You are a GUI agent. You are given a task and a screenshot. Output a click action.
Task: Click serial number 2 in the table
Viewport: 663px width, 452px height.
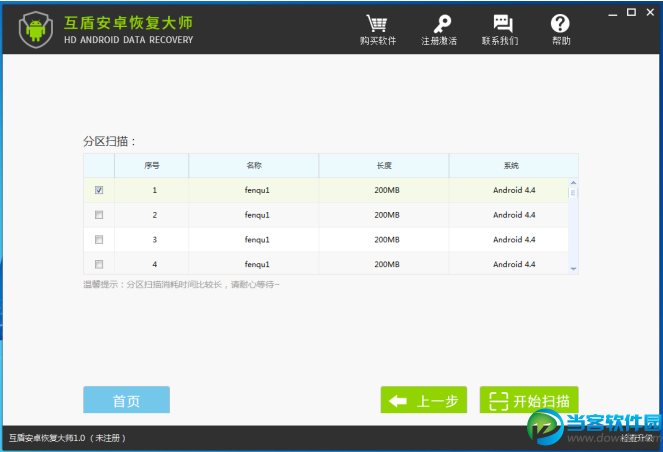pyautogui.click(x=155, y=215)
